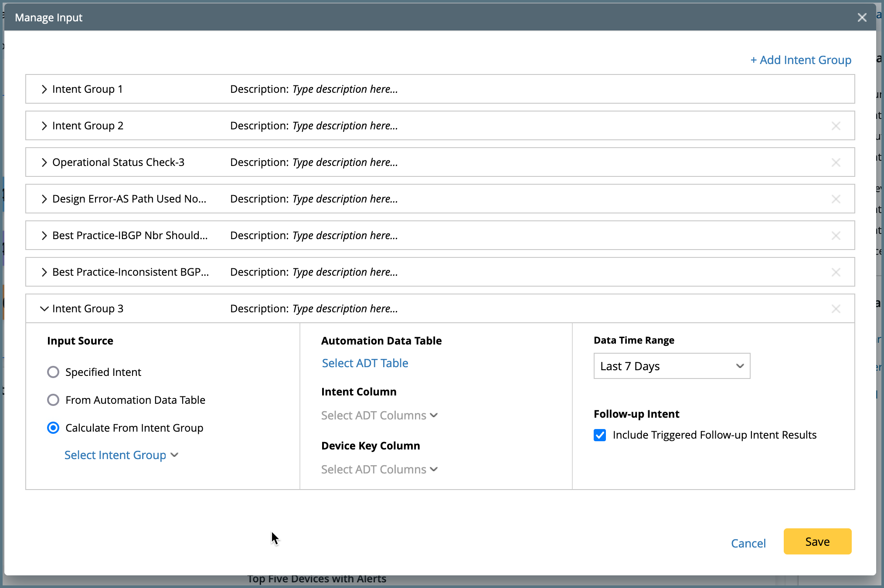Edit Intent Group 1 description field
The image size is (884, 588).
click(345, 89)
